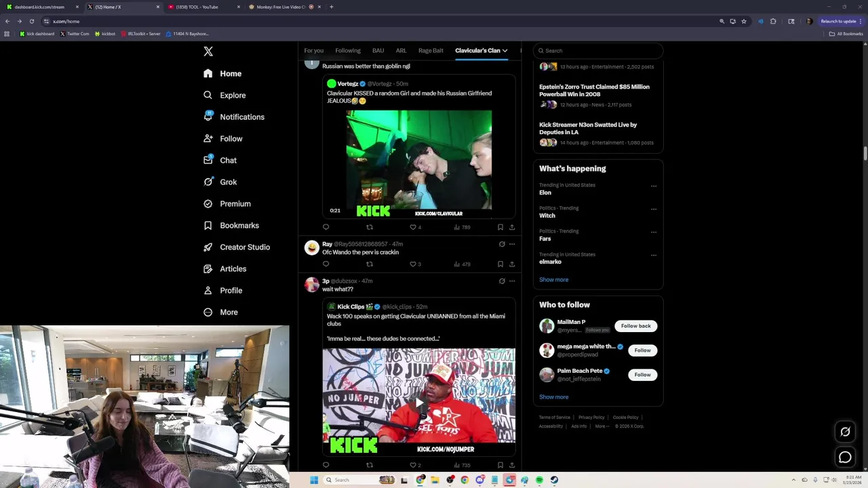Open the floating chat messages button

point(845,457)
